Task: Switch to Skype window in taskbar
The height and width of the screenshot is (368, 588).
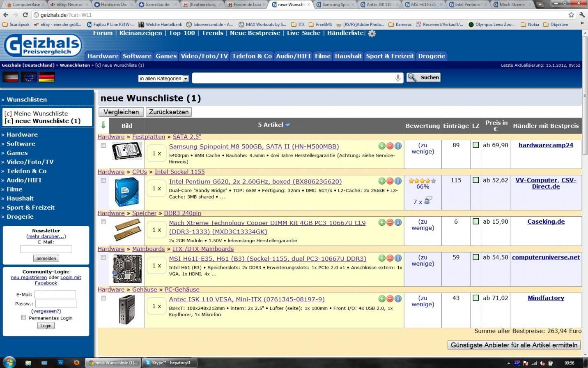Action: pos(170,363)
